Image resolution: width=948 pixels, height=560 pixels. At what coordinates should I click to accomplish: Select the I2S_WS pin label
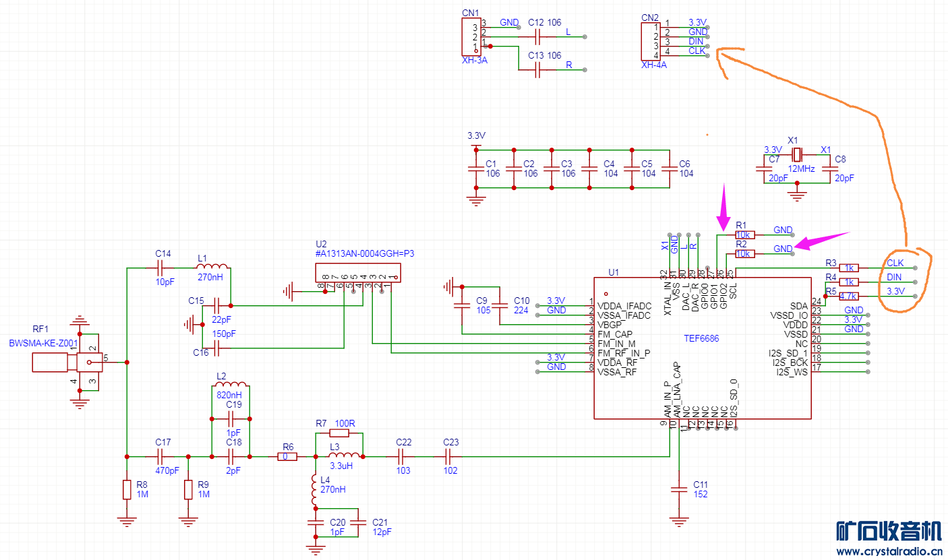pos(791,372)
